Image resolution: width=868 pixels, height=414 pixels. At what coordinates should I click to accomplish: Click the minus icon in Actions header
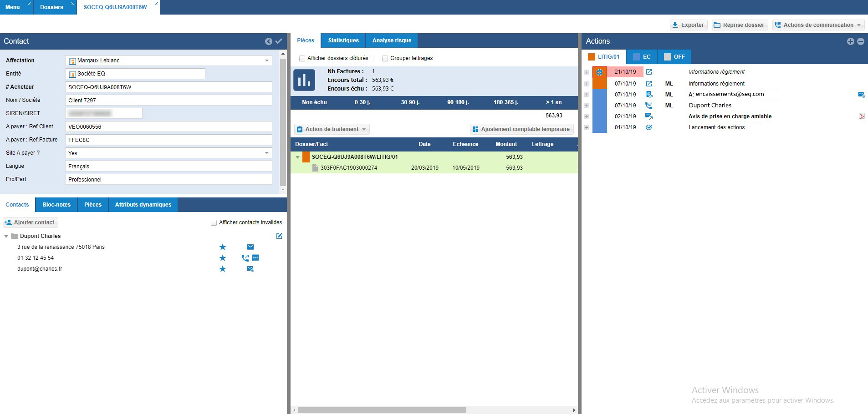pyautogui.click(x=860, y=41)
